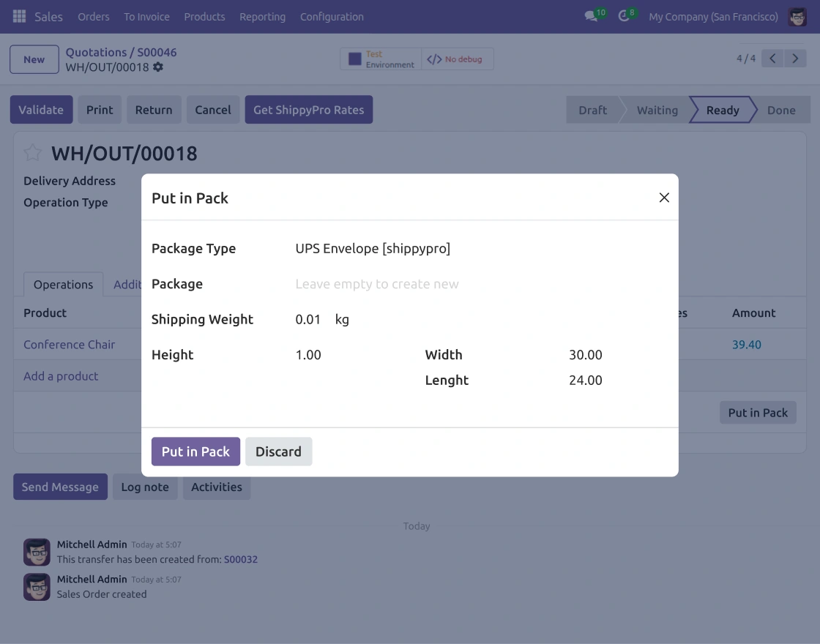This screenshot has width=820, height=644.
Task: Click the Cancel button
Action: pyautogui.click(x=213, y=110)
